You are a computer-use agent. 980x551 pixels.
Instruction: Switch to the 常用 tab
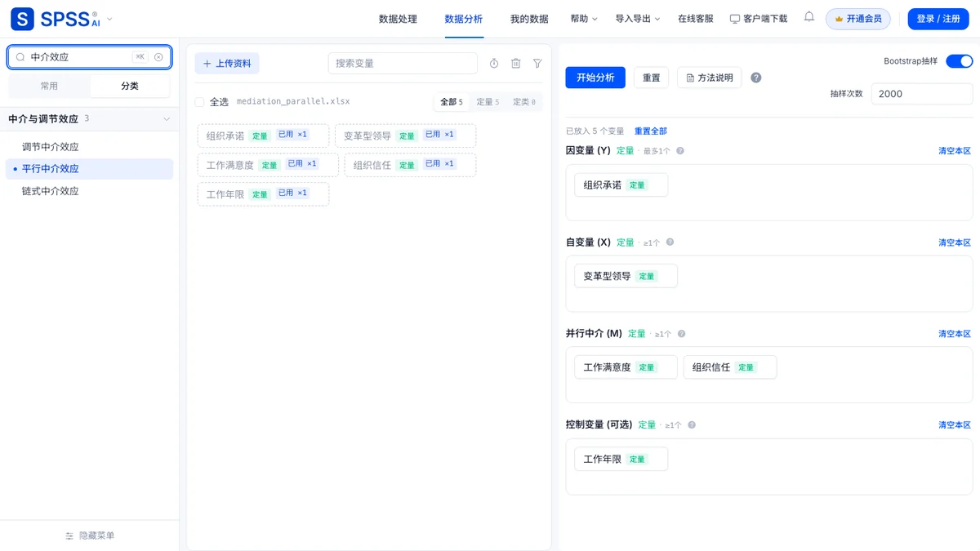coord(49,86)
